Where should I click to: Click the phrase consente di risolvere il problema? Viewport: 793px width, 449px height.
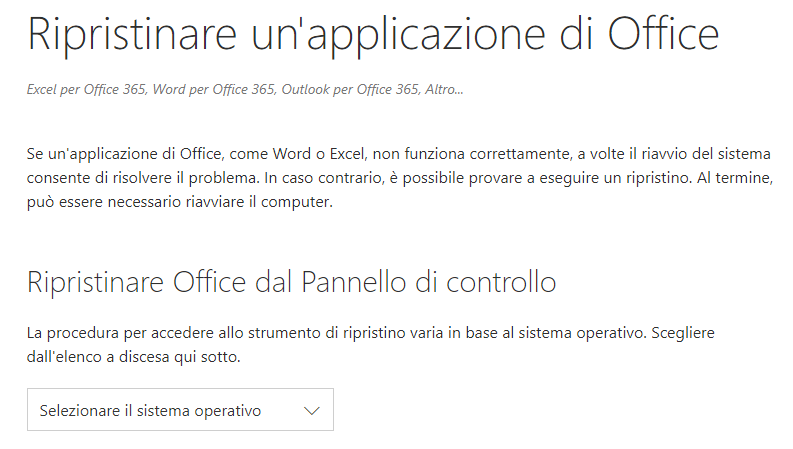(143, 178)
